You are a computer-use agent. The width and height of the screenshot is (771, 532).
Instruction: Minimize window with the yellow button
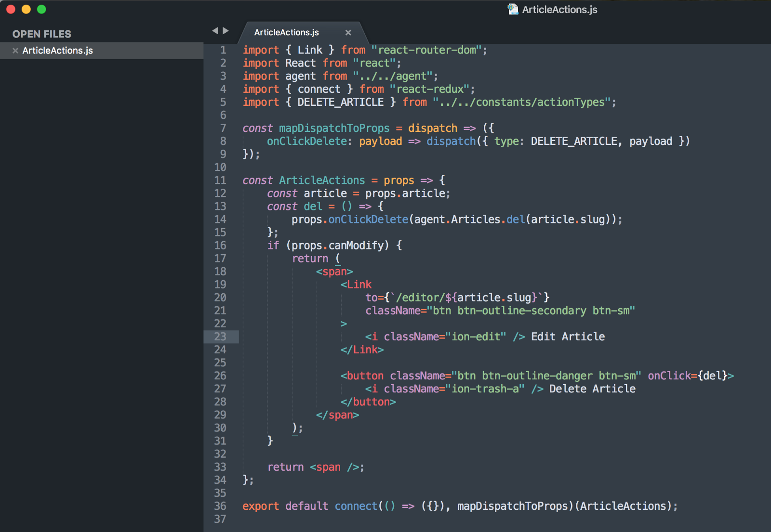(26, 9)
